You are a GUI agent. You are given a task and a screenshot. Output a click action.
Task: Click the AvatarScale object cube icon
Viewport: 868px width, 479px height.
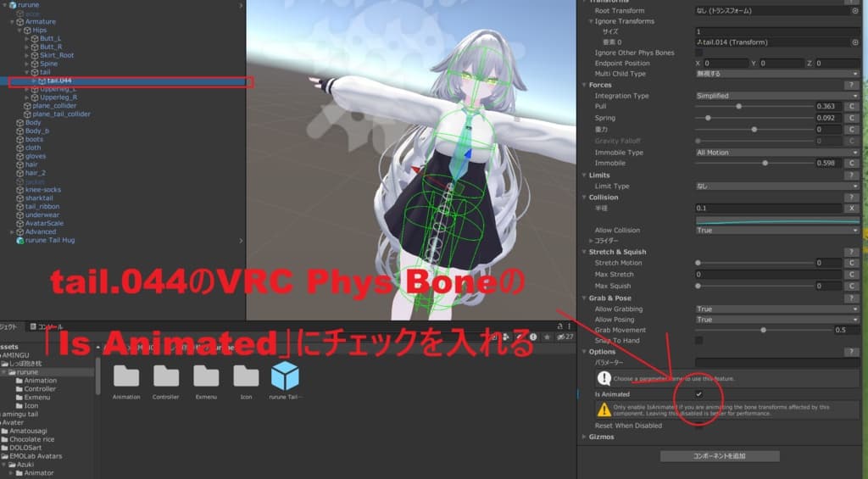click(20, 223)
